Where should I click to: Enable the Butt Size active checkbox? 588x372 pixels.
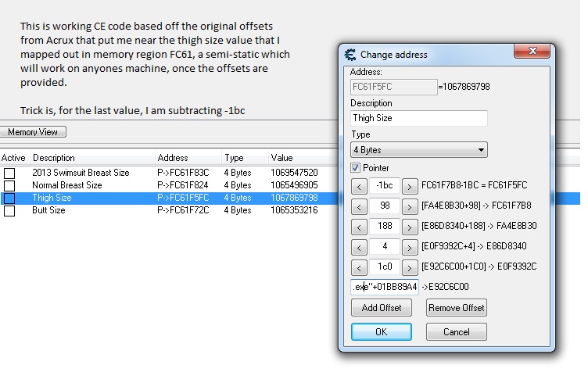[9, 210]
